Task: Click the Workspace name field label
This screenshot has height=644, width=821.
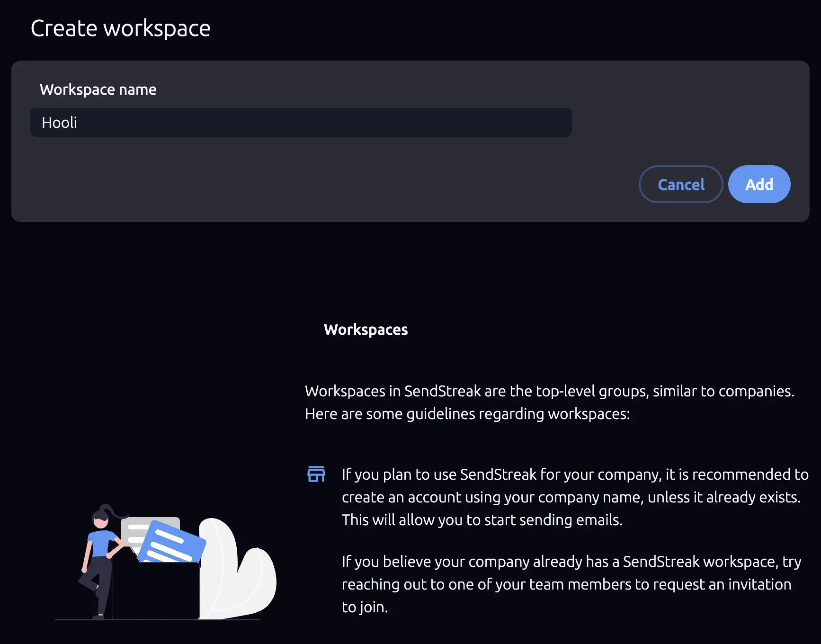Action: (98, 89)
